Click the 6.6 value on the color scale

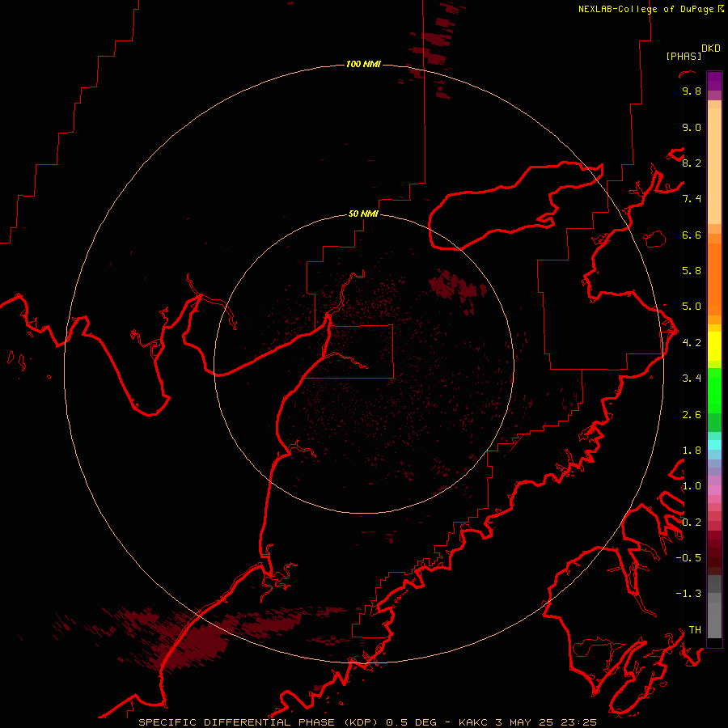pyautogui.click(x=692, y=235)
